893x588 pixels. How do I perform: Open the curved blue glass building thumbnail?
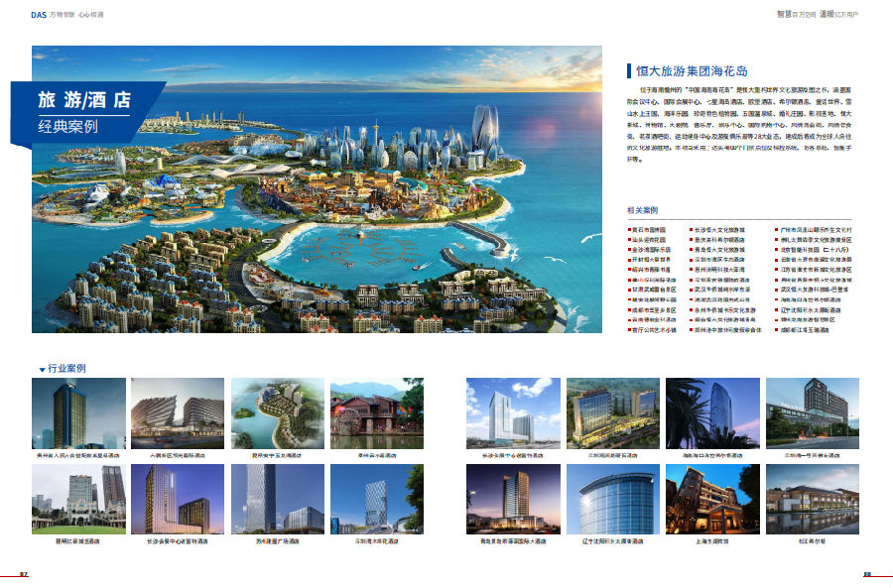click(613, 499)
